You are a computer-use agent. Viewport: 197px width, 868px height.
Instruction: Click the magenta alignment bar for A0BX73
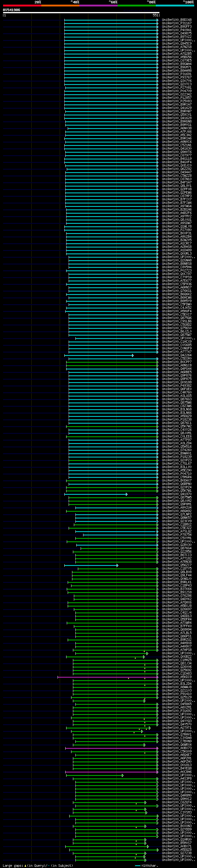(112, 749)
